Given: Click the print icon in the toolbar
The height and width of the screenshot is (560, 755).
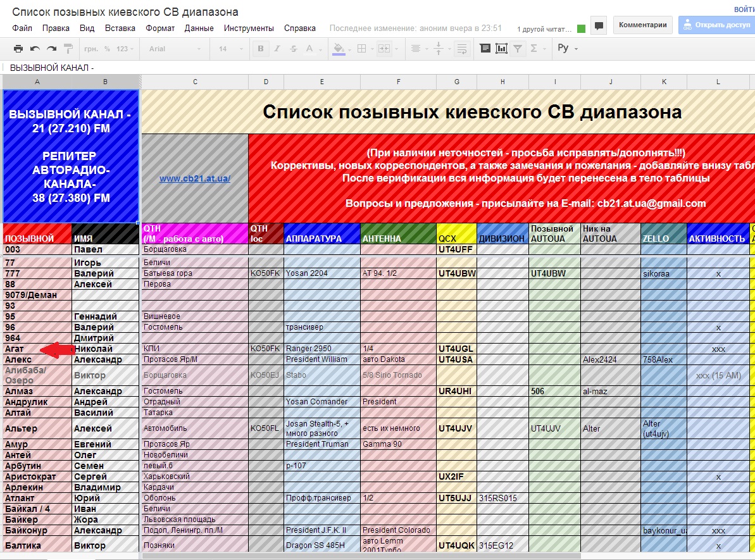Looking at the screenshot, I should click(x=18, y=49).
